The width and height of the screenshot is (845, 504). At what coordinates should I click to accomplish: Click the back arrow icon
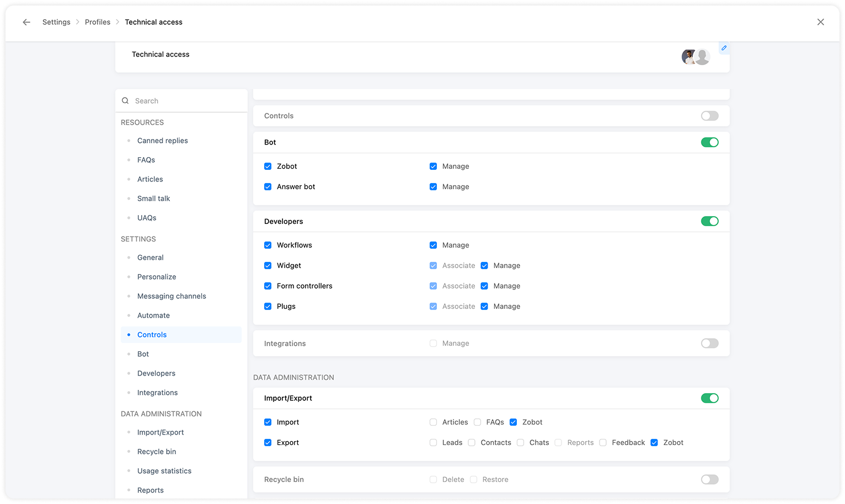(x=26, y=22)
